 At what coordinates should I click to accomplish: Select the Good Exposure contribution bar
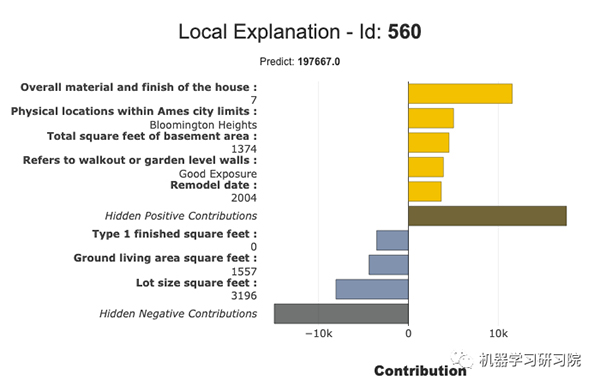click(426, 167)
